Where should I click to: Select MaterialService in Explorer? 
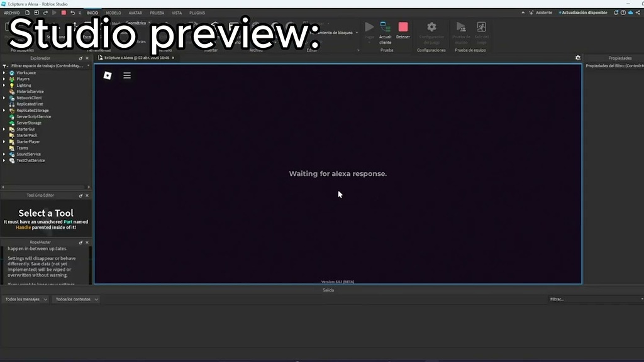pos(30,92)
